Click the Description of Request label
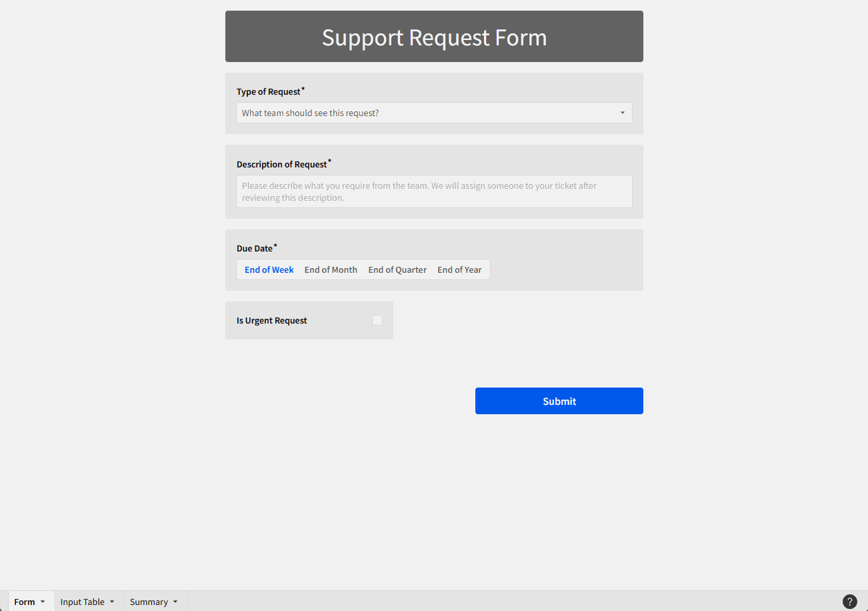The height and width of the screenshot is (611, 868). tap(282, 165)
